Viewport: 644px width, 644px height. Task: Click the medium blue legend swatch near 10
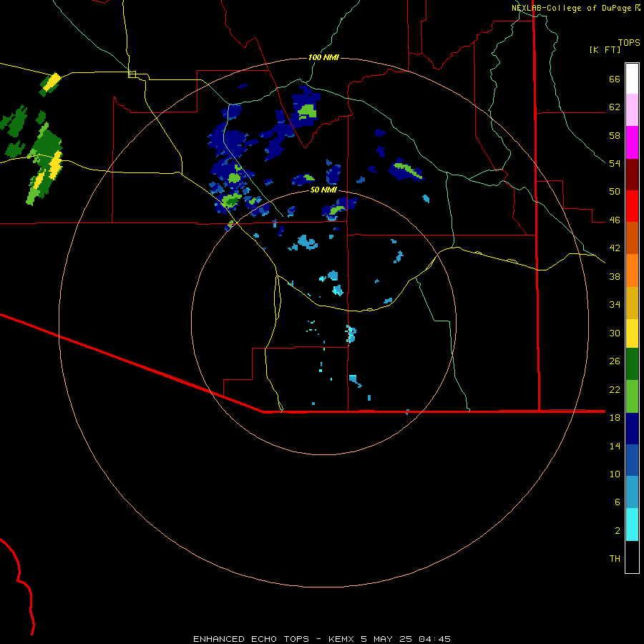tap(632, 460)
